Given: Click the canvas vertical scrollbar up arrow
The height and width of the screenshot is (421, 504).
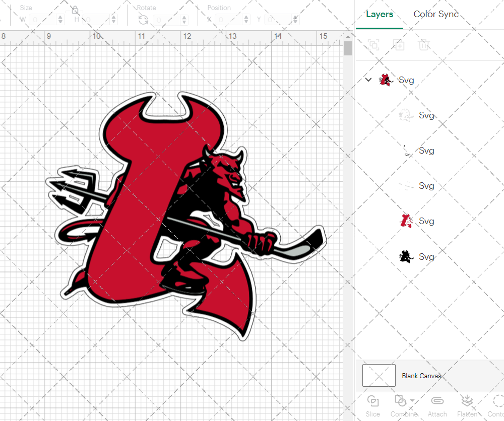Looking at the screenshot, I should (348, 36).
